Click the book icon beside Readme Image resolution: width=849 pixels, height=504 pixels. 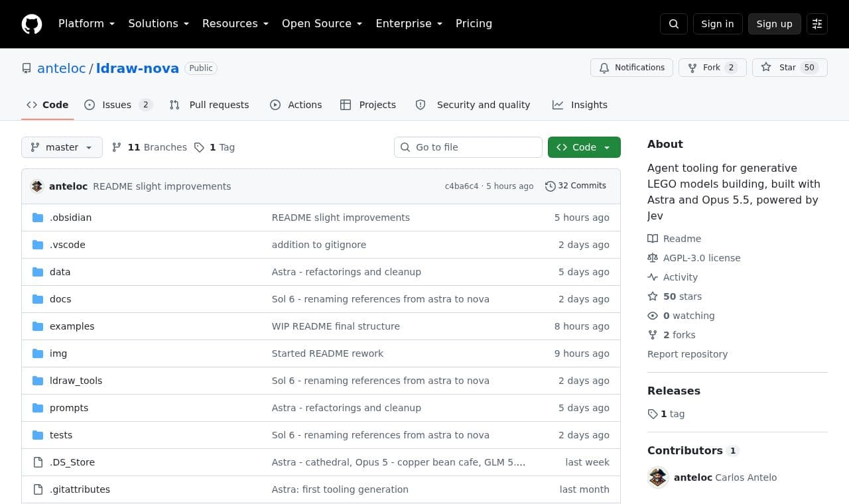[x=653, y=239]
